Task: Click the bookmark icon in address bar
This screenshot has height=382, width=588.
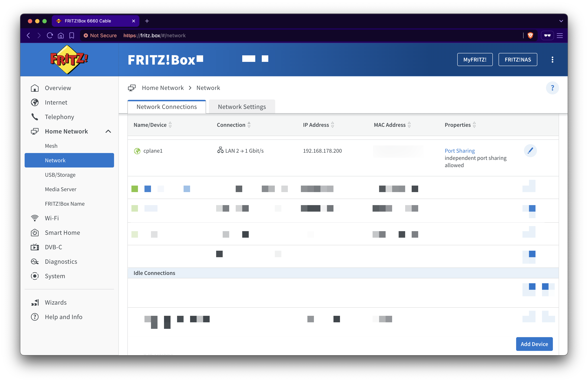Action: 72,35
